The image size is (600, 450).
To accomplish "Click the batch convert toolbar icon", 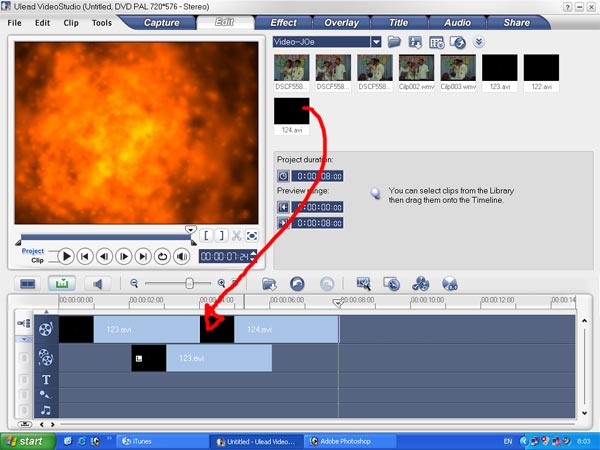I will (x=391, y=284).
